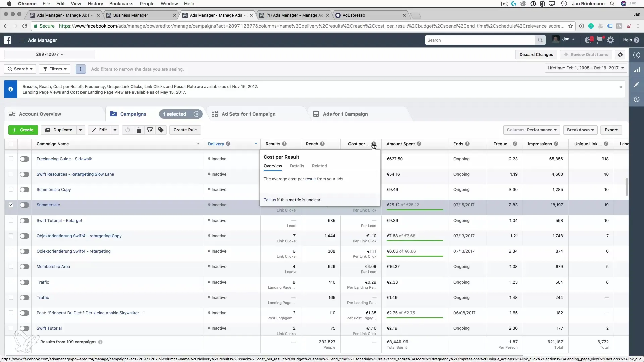Open the charts panel icon in sidebar
644x362 pixels.
637,70
